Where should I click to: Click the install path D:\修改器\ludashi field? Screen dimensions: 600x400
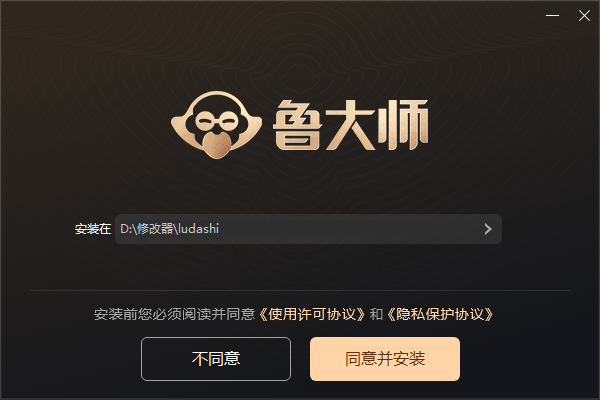pyautogui.click(x=308, y=229)
